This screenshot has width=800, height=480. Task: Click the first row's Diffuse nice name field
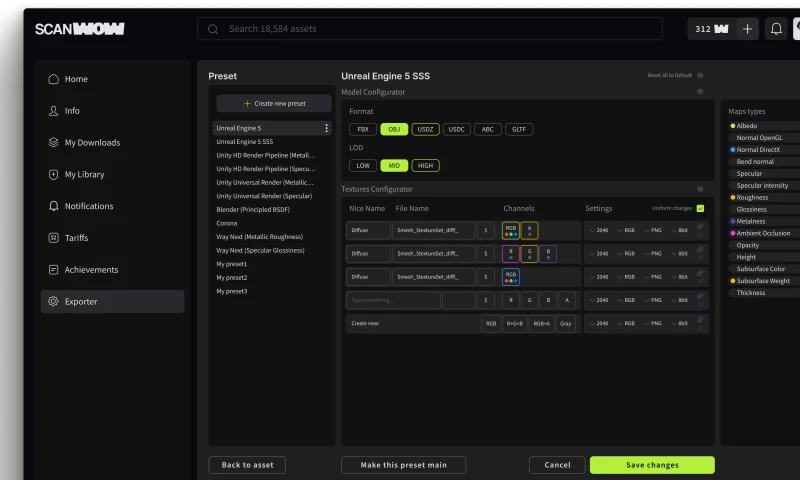pos(368,231)
